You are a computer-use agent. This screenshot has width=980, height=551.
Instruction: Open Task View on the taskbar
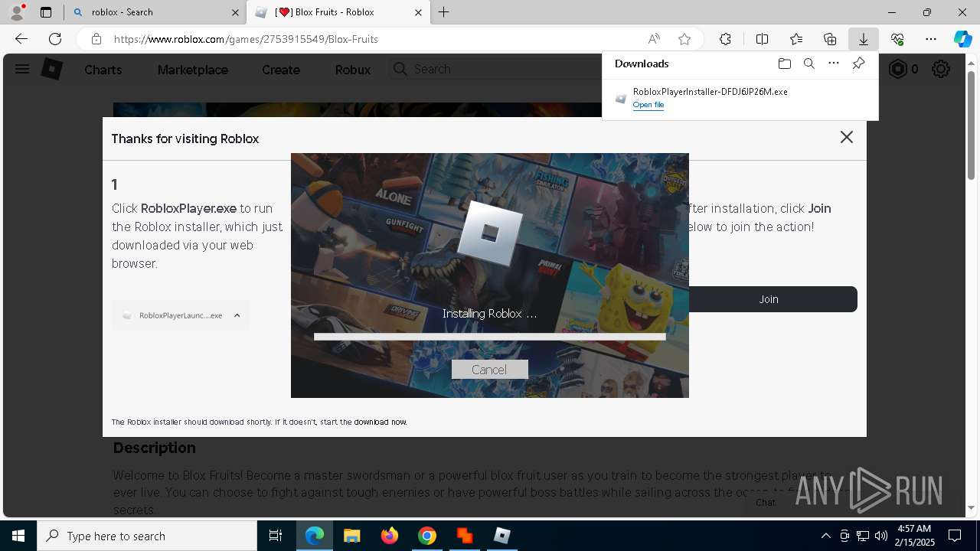click(x=276, y=536)
